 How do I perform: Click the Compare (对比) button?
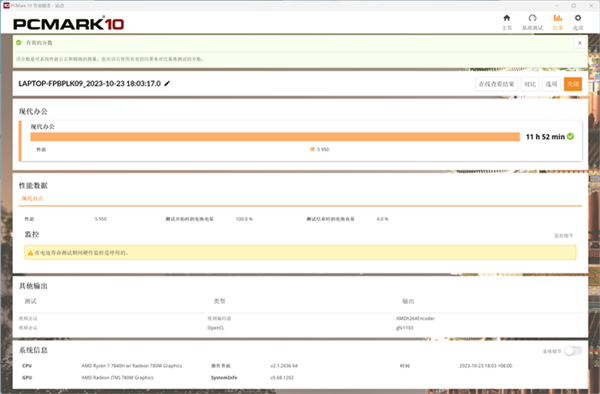click(530, 84)
